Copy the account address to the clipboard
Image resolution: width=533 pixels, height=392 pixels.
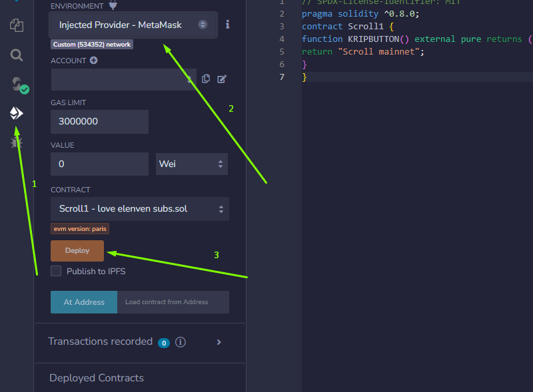click(x=206, y=79)
